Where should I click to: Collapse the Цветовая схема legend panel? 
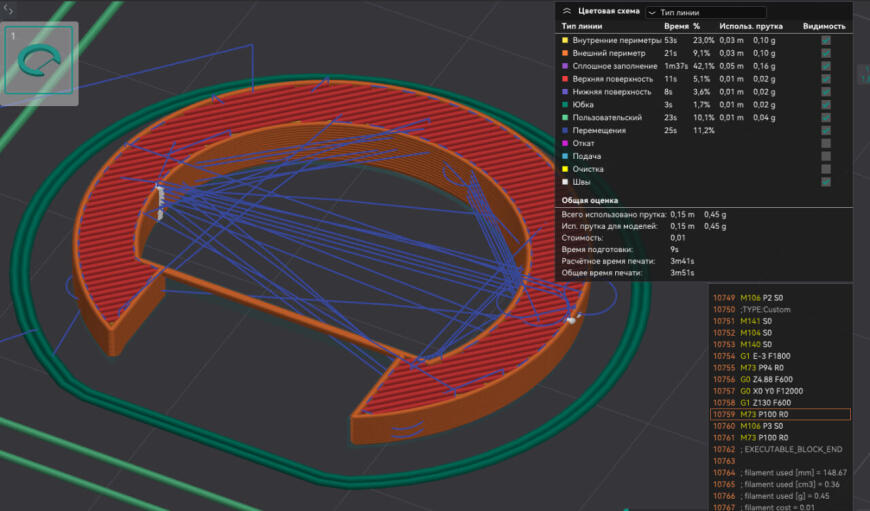(x=567, y=12)
